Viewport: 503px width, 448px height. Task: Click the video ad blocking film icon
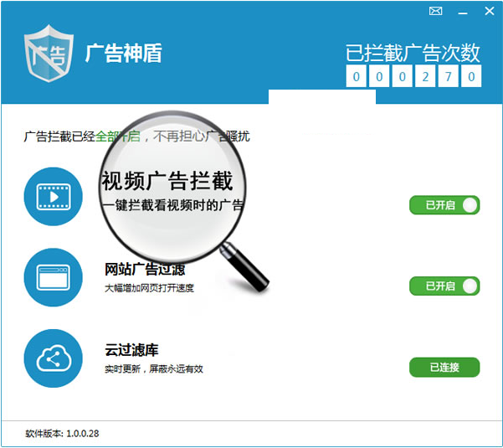pyautogui.click(x=54, y=197)
